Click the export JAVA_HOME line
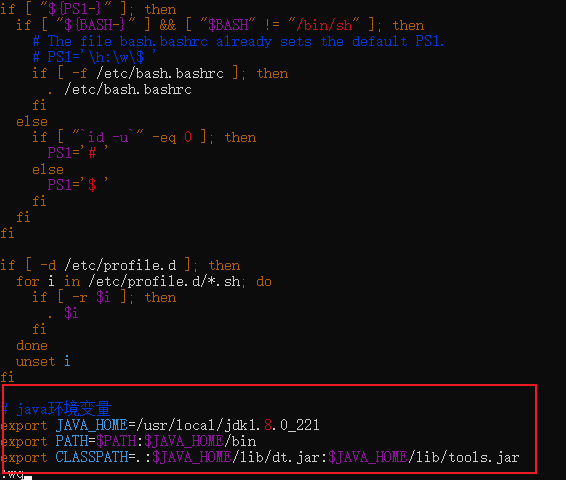 pyautogui.click(x=160, y=425)
